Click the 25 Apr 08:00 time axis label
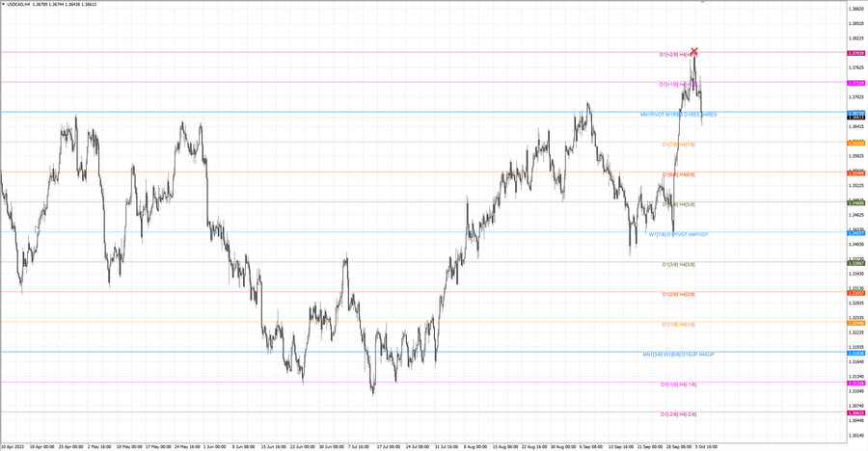Viewport: 868px width, 451px height. 70,446
